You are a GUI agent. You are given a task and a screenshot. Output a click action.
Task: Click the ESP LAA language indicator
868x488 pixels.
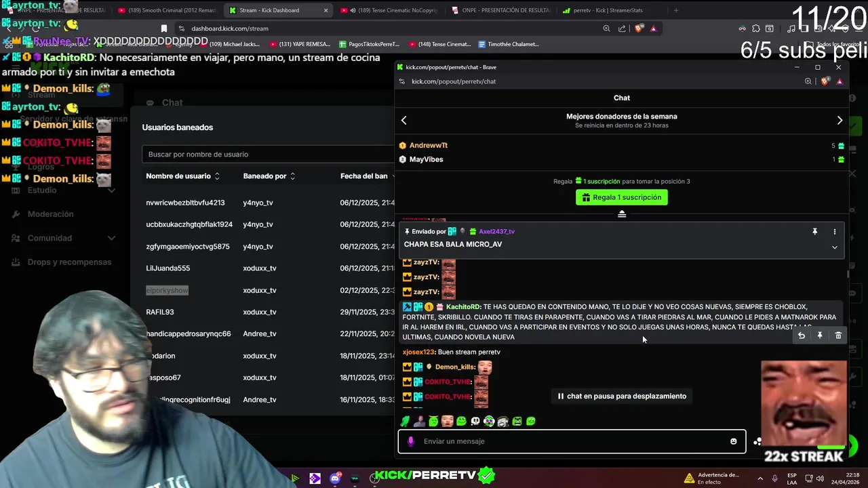[792, 479]
